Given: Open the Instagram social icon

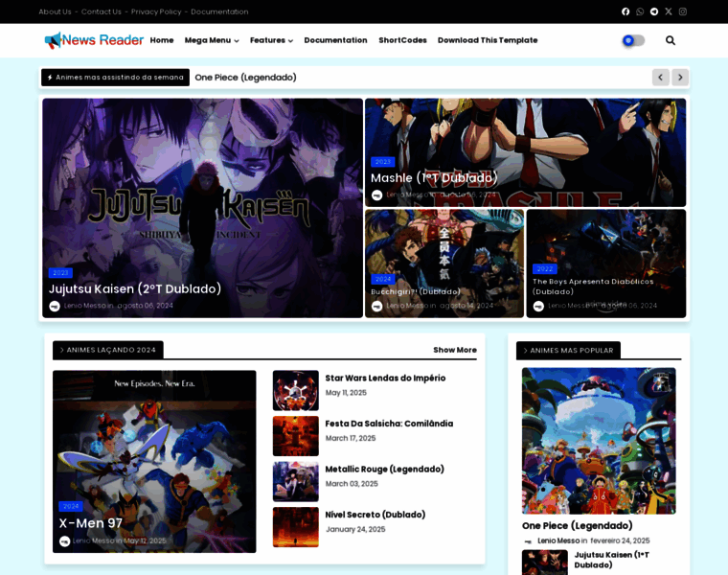Looking at the screenshot, I should (682, 11).
